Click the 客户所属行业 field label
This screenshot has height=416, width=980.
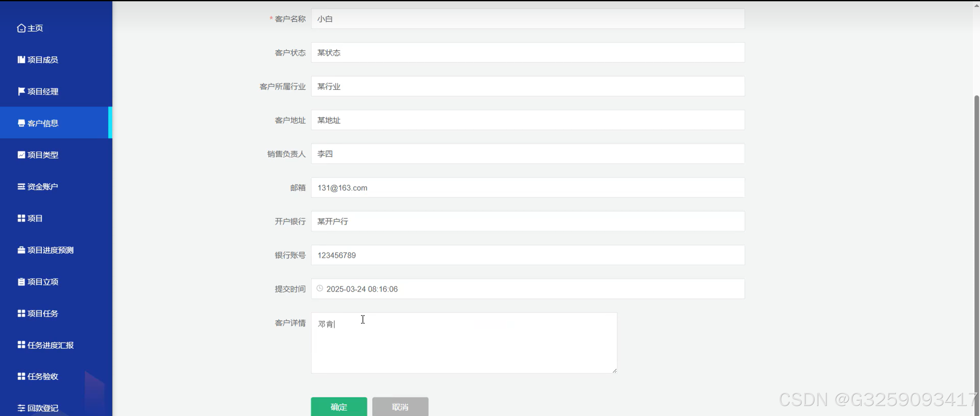283,87
